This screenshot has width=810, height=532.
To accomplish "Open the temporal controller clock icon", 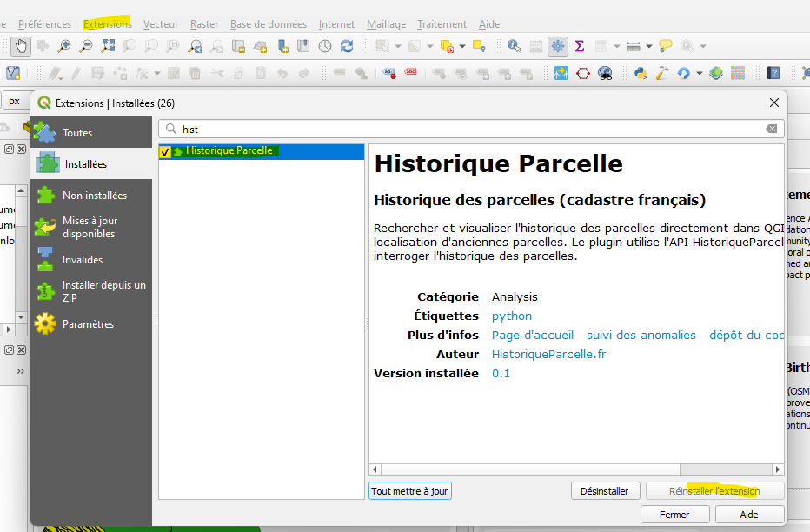I will point(325,46).
